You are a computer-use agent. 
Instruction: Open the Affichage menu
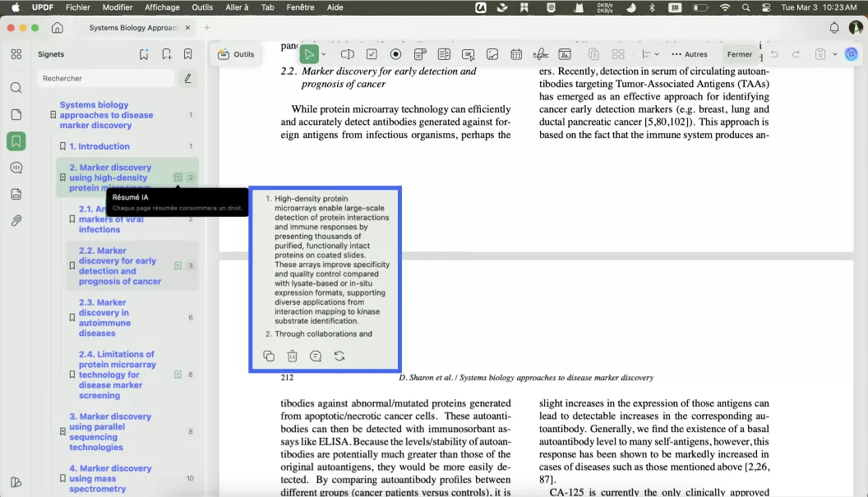click(x=162, y=7)
